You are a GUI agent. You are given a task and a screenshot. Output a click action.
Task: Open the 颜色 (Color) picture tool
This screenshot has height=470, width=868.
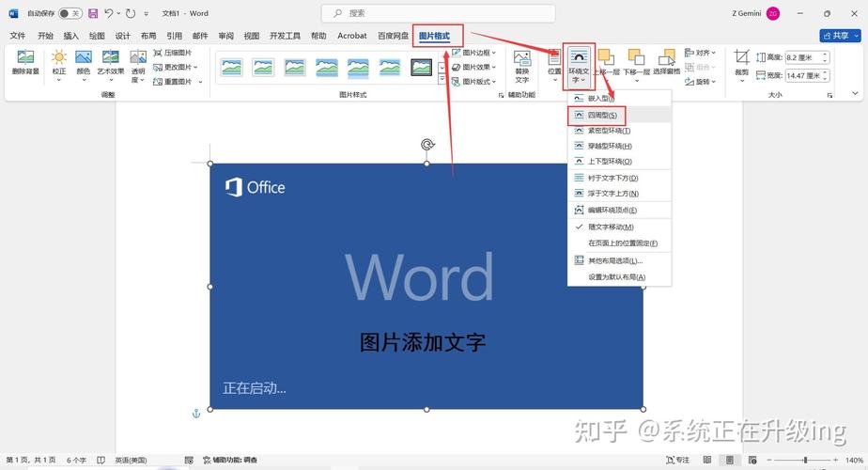coord(84,65)
